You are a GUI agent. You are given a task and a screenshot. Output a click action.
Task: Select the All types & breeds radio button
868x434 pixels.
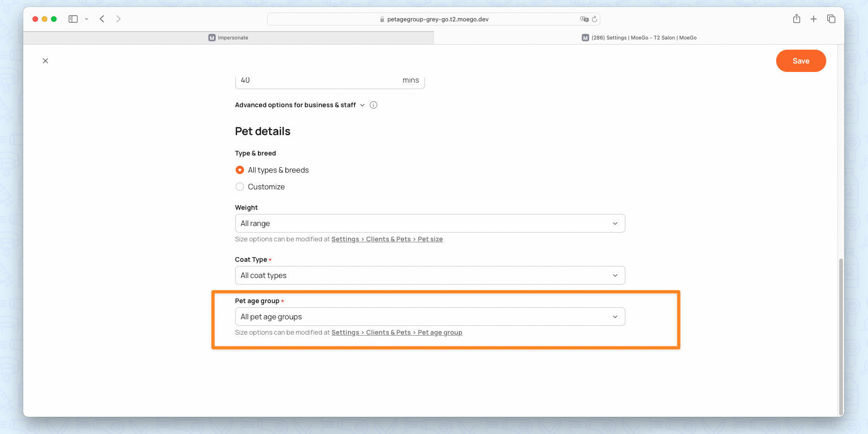240,170
